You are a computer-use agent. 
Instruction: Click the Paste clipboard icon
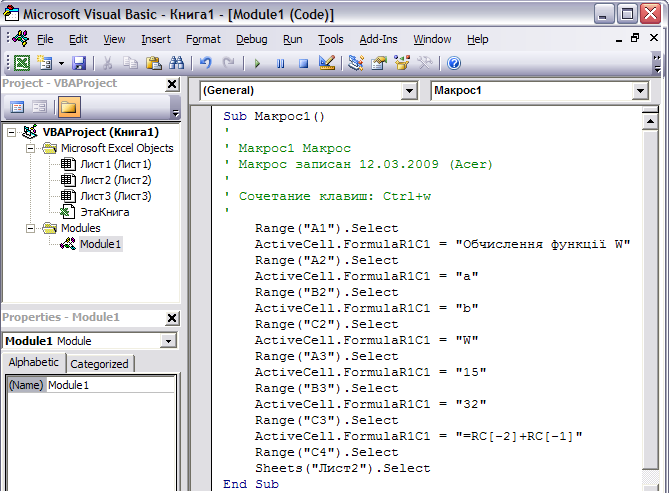coord(153,63)
